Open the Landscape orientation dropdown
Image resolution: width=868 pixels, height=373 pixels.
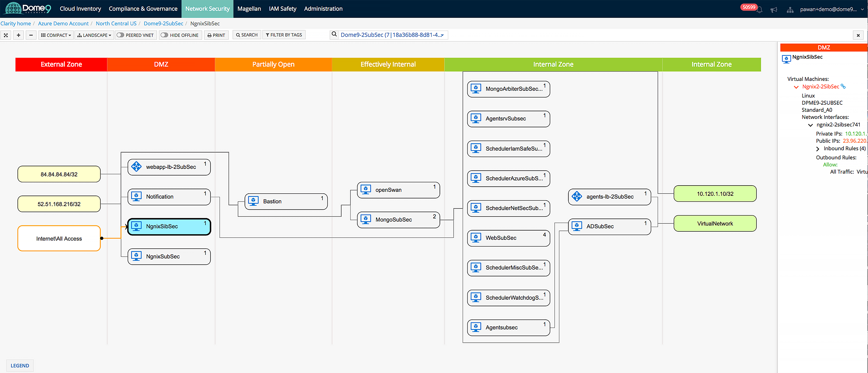pos(94,35)
